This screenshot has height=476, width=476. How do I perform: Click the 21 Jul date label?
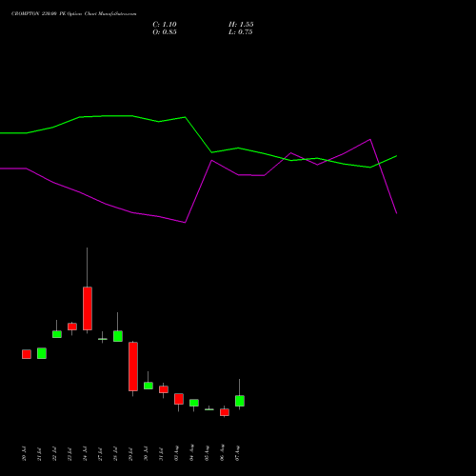point(39,454)
